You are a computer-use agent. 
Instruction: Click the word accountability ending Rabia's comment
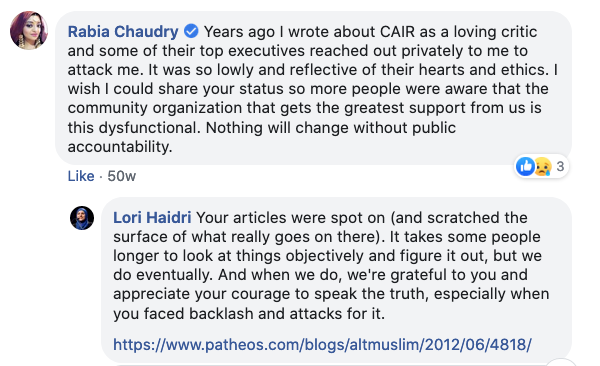(120, 147)
